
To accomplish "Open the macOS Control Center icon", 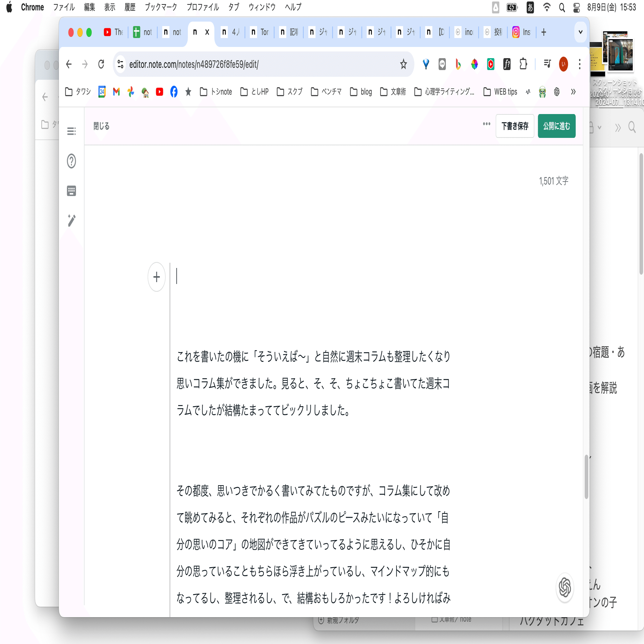I will [x=577, y=7].
